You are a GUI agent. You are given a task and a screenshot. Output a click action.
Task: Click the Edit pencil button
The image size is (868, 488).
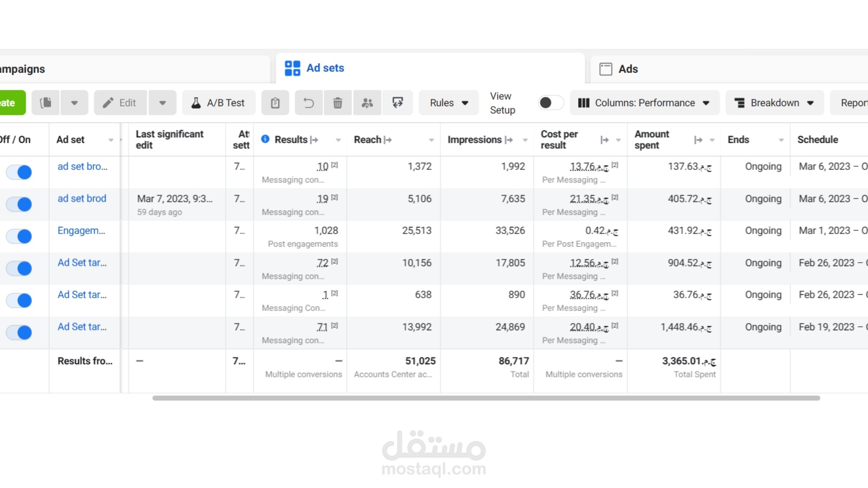coord(120,103)
